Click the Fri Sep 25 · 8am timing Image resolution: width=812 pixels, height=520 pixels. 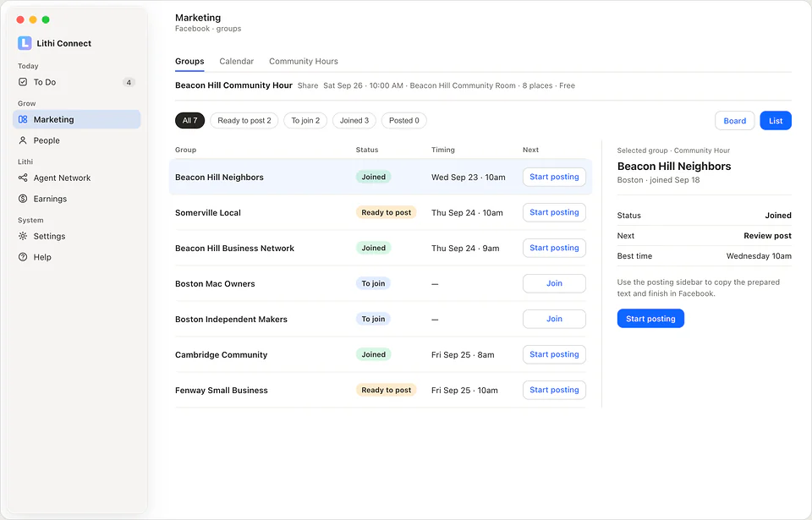[x=463, y=355]
